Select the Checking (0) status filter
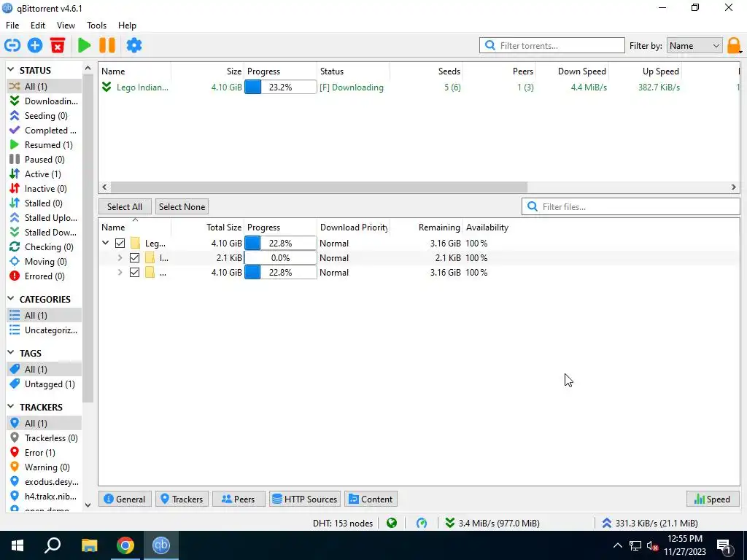This screenshot has height=560, width=747. click(x=44, y=246)
